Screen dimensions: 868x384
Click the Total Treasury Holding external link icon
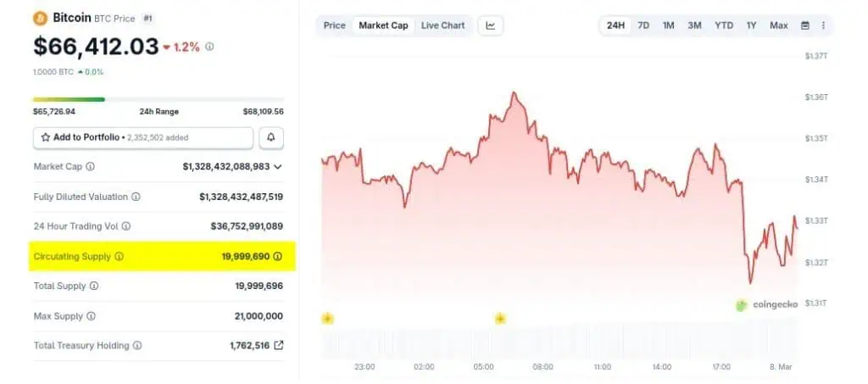(279, 346)
